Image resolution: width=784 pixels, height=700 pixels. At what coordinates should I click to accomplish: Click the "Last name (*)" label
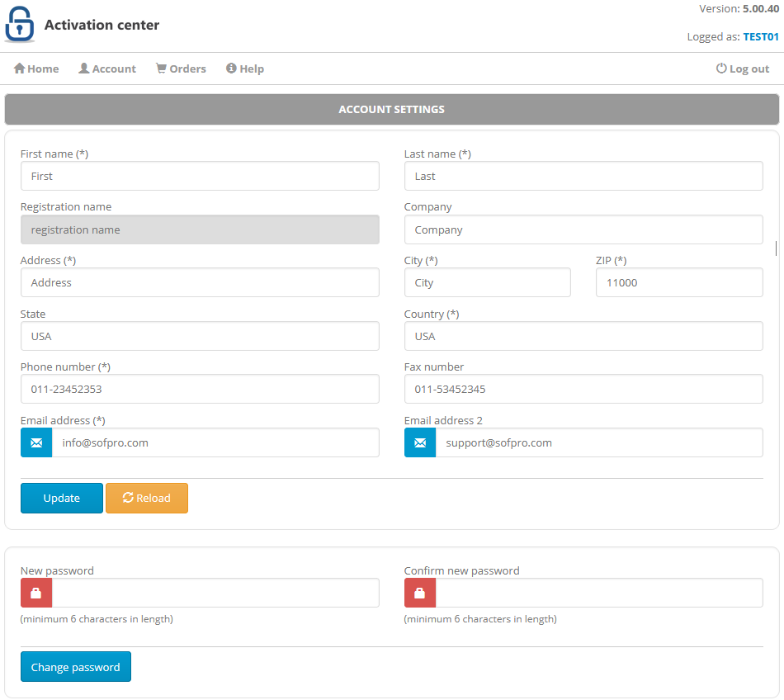(437, 154)
